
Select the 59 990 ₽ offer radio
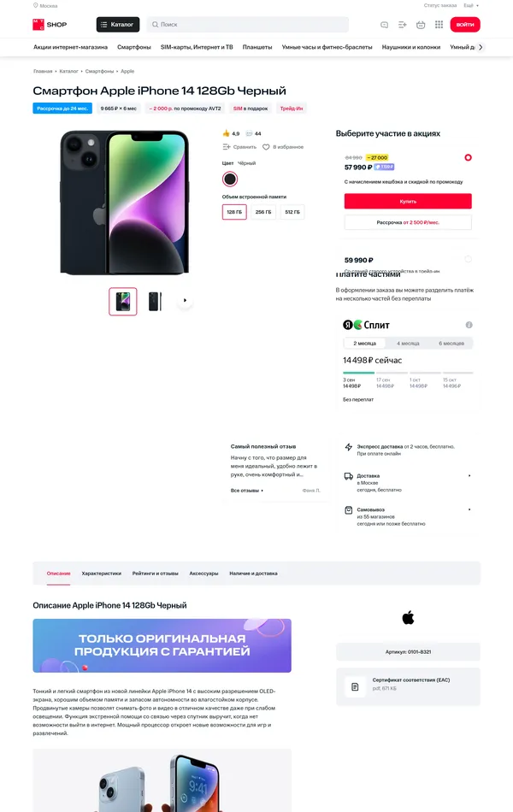pyautogui.click(x=468, y=259)
